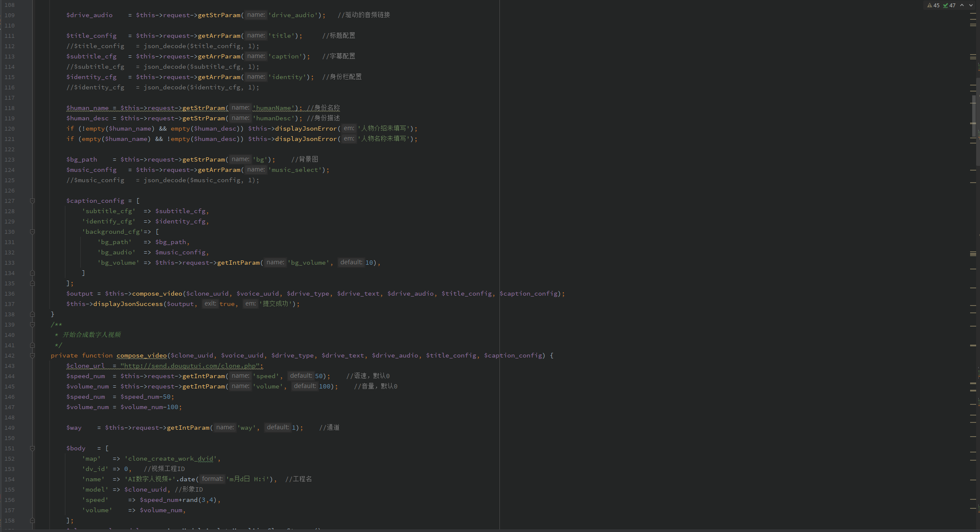Screen dimensions: 980x532
Task: Fold the doc comment starting on line 139
Action: click(x=32, y=324)
